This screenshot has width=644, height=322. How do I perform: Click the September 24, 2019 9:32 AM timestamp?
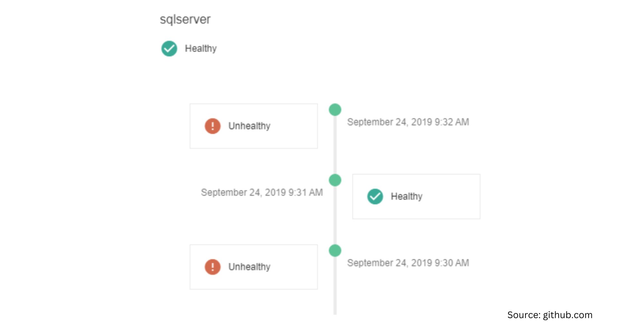click(x=408, y=122)
